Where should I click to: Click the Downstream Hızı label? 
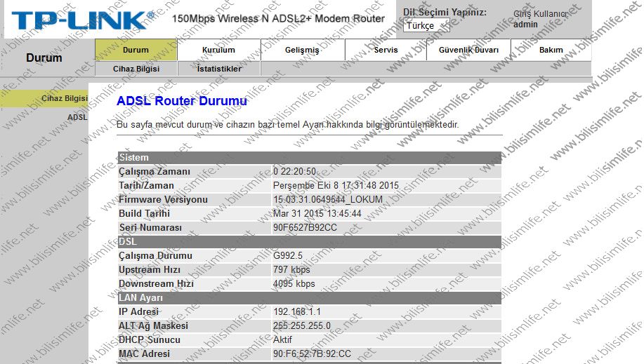156,283
